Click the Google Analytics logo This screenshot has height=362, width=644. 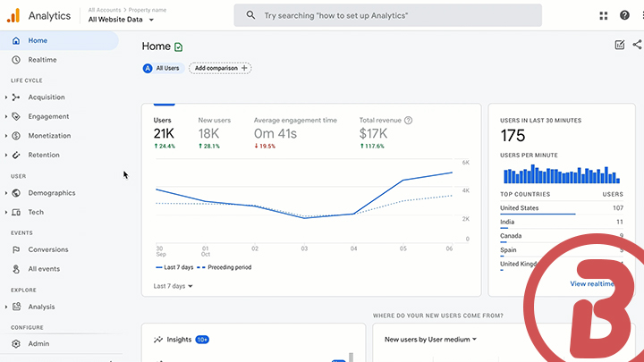(x=13, y=15)
